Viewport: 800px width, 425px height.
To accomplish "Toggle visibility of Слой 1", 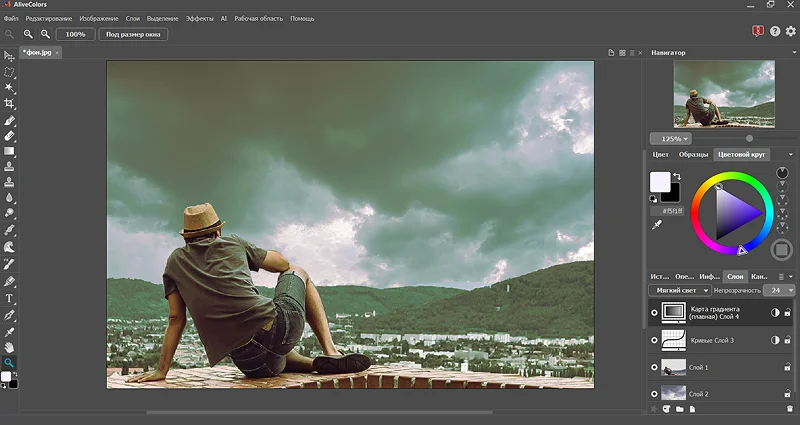I will pos(655,367).
